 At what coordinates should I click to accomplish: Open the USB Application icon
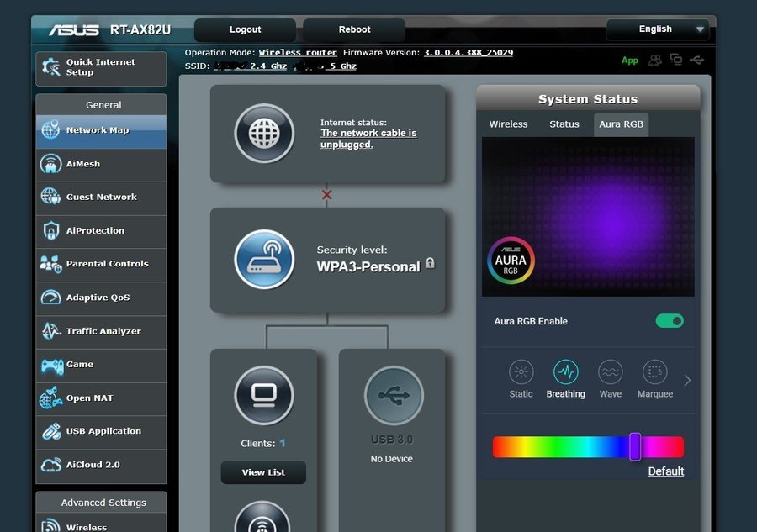[x=51, y=431]
